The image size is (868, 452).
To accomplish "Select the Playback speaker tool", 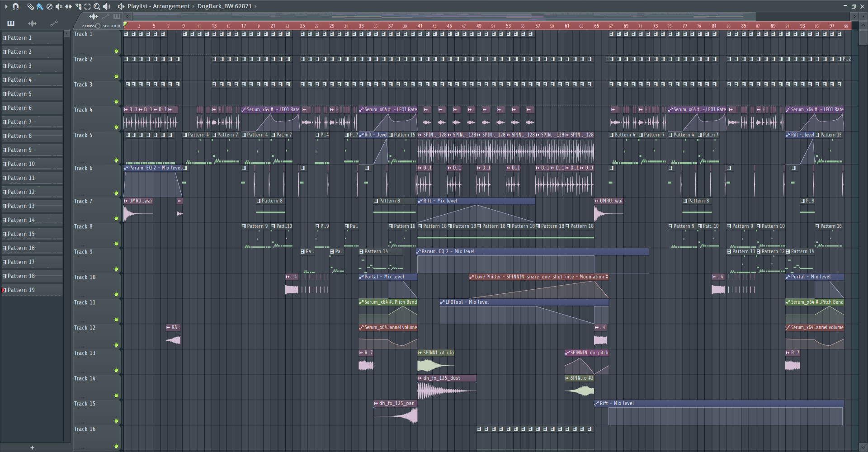I will [106, 6].
